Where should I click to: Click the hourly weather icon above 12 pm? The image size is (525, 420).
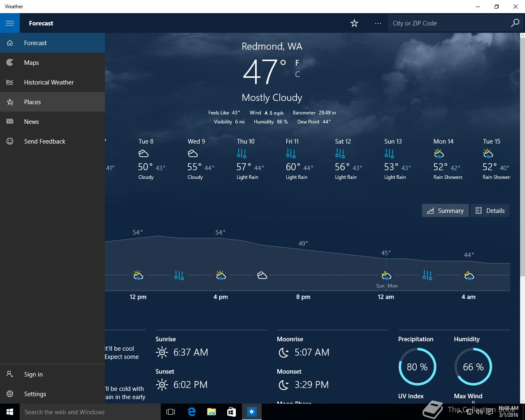[x=138, y=275]
